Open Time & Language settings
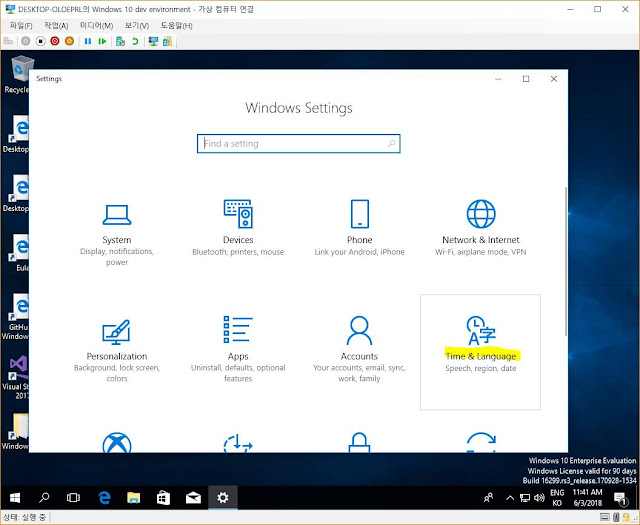The height and width of the screenshot is (525, 640). (x=480, y=352)
